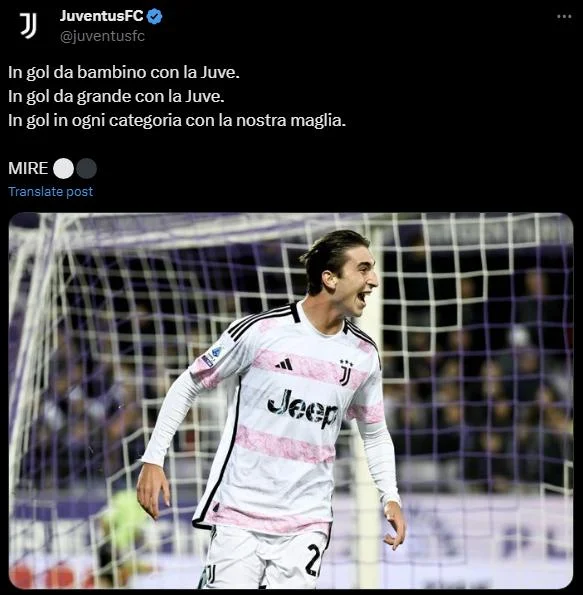Image resolution: width=583 pixels, height=595 pixels.
Task: Click the line 'In gol da grande con la Juve.'
Action: click(x=116, y=96)
